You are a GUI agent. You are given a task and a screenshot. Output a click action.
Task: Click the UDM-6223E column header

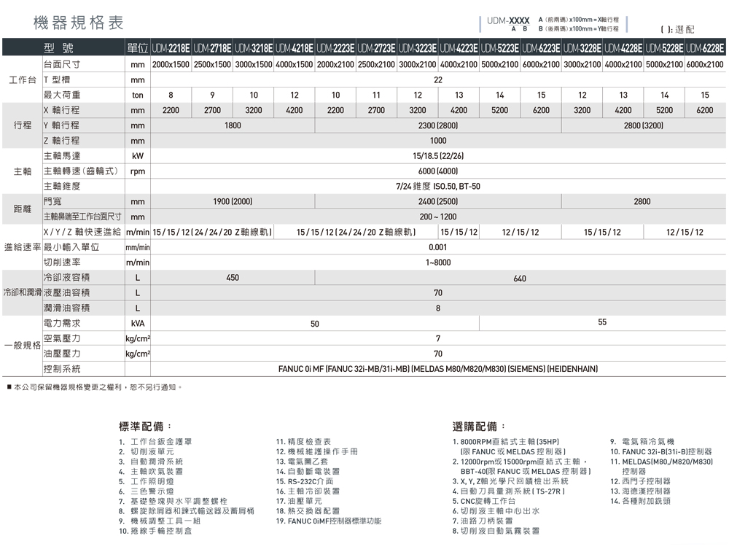click(x=541, y=48)
